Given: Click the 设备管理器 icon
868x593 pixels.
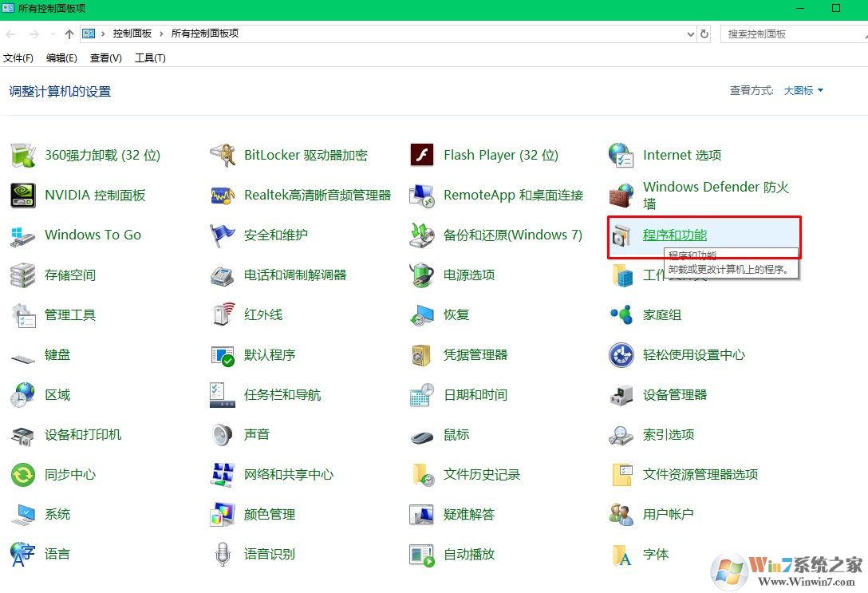Looking at the screenshot, I should tap(621, 395).
